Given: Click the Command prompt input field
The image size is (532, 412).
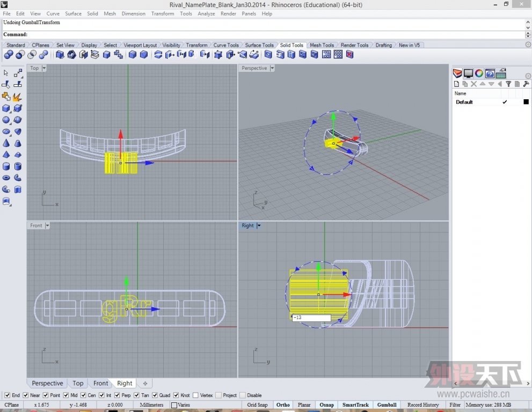Looking at the screenshot, I should click(264, 34).
